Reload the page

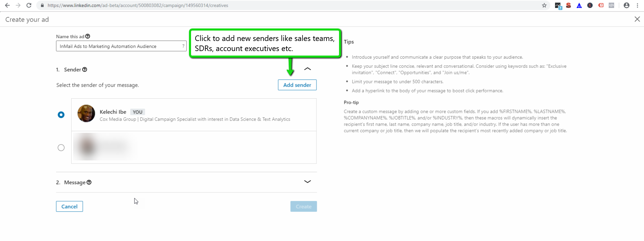[x=29, y=5]
